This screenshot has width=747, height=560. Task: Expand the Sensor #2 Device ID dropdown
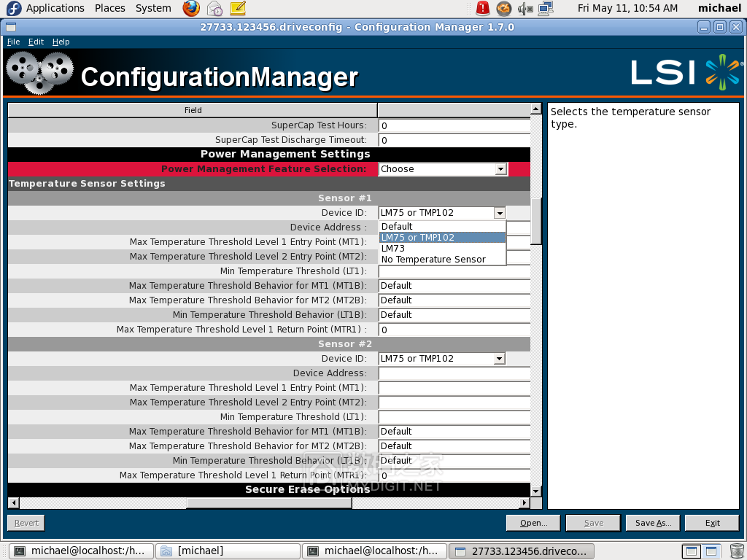tap(499, 359)
